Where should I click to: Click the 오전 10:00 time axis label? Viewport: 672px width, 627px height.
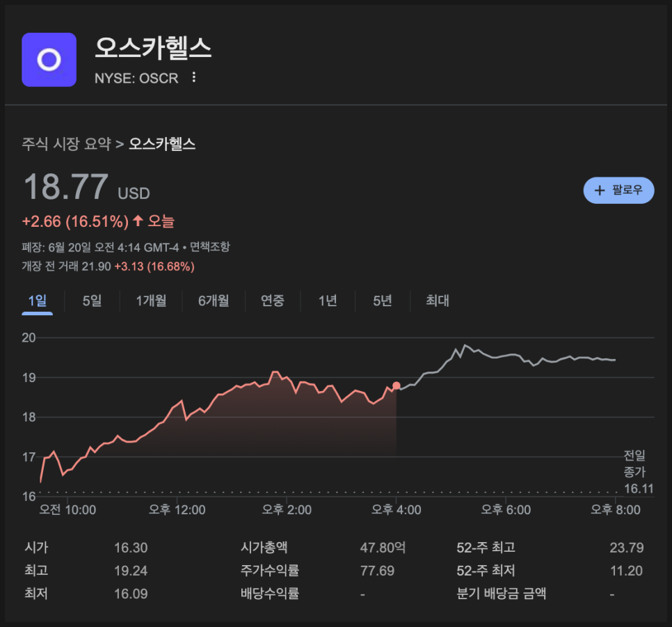(67, 509)
